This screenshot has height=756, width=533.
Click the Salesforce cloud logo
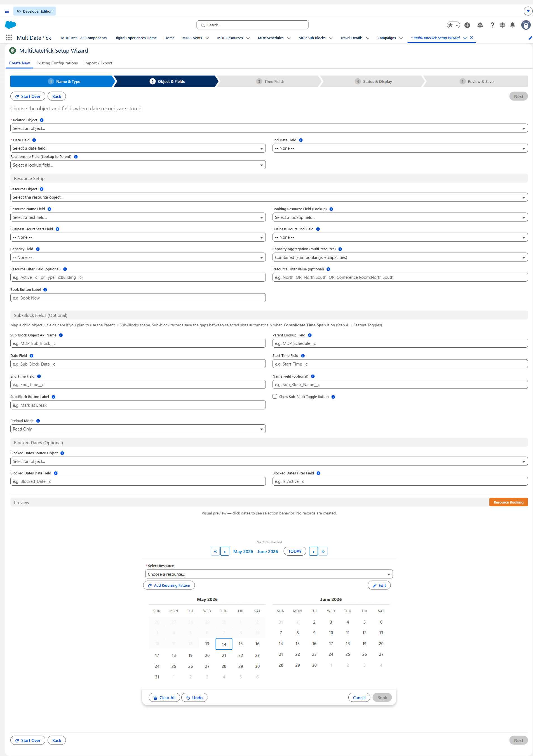point(10,25)
